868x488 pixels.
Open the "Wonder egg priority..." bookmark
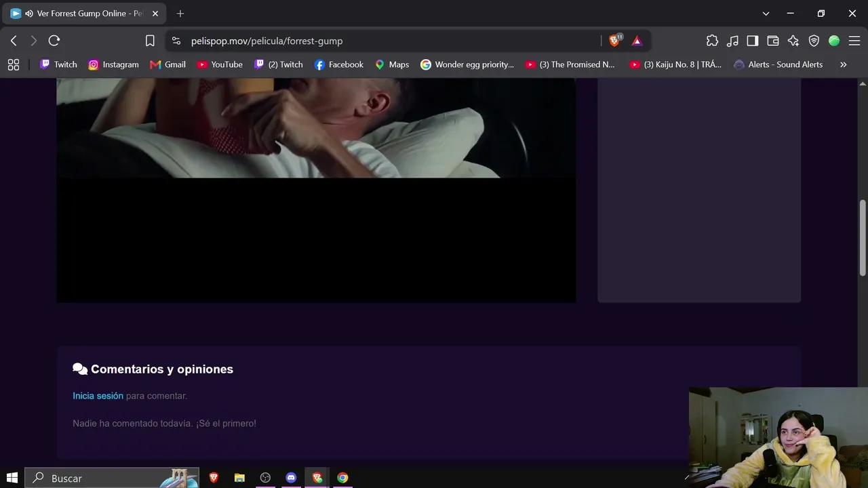[x=467, y=64]
